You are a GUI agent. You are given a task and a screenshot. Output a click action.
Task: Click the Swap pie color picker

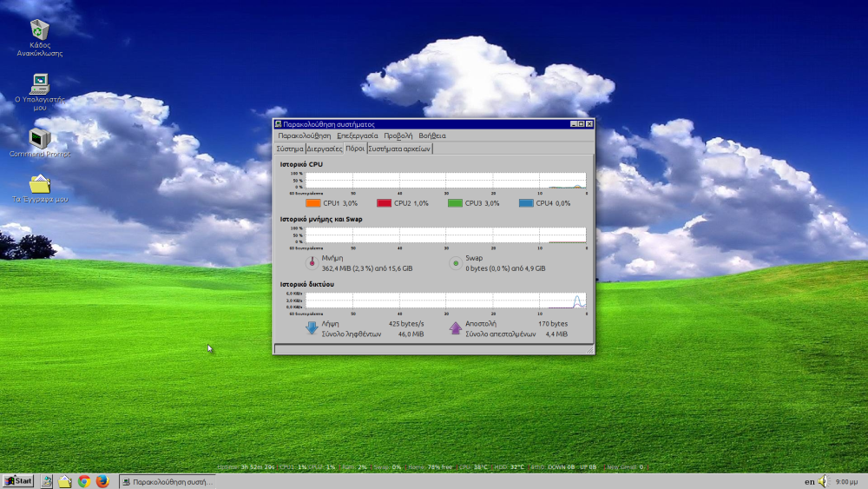[x=456, y=263]
